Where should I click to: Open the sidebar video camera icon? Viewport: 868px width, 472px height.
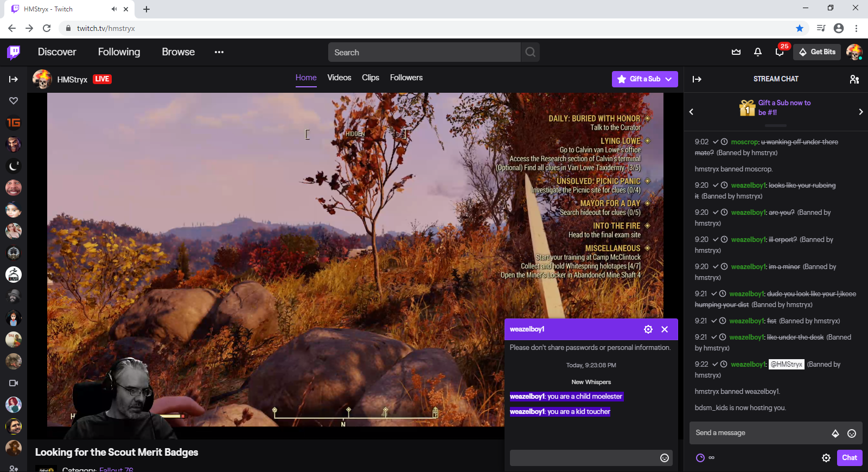tap(14, 383)
